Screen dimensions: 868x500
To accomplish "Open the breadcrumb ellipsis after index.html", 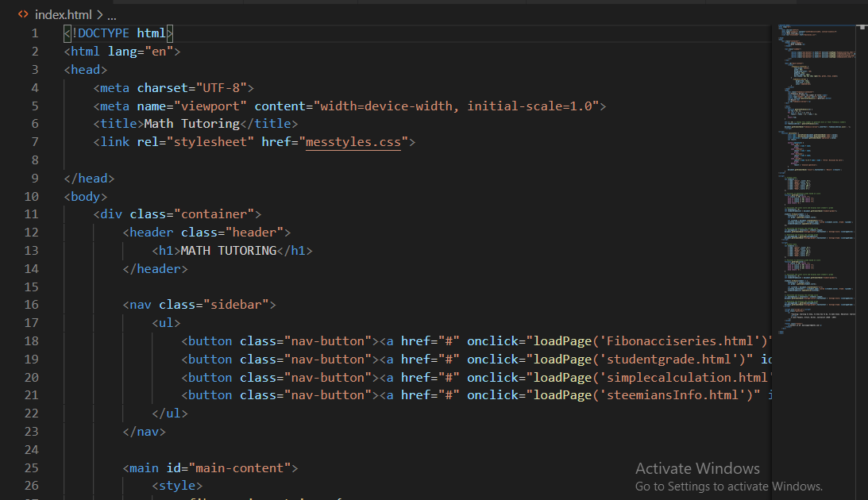I will click(x=112, y=16).
